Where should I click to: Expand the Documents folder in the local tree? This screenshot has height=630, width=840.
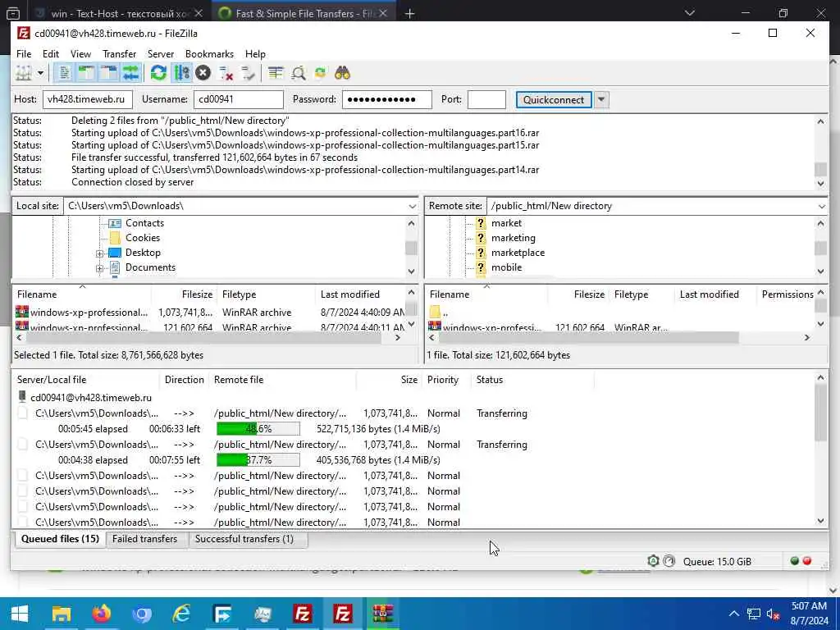click(99, 268)
